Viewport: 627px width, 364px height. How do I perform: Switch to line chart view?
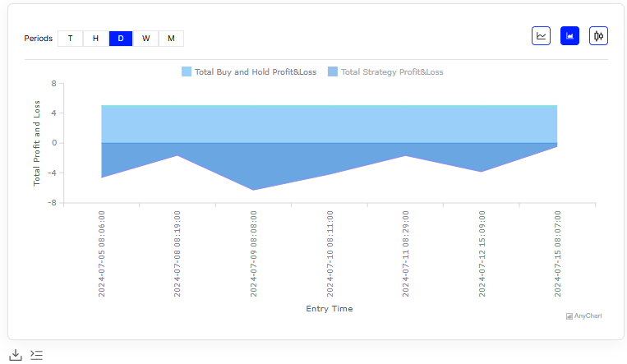pyautogui.click(x=541, y=35)
